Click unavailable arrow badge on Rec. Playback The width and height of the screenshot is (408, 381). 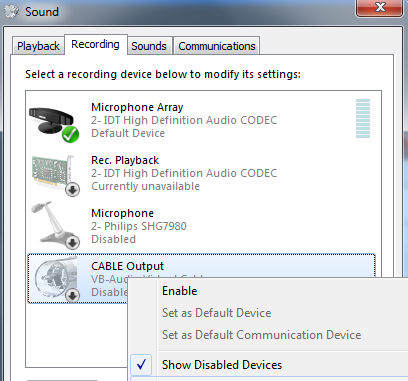click(x=72, y=190)
